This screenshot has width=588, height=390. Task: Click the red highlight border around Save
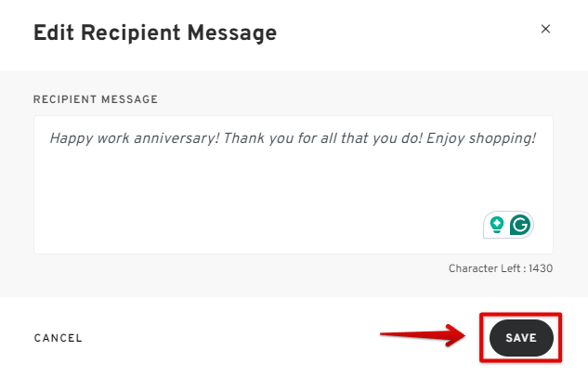coord(521,314)
